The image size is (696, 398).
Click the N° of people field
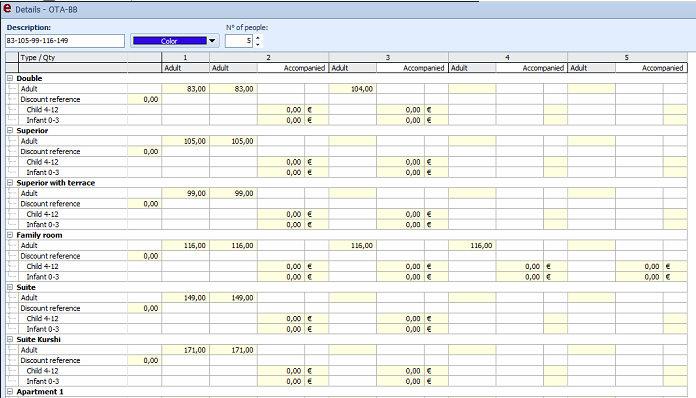239,41
